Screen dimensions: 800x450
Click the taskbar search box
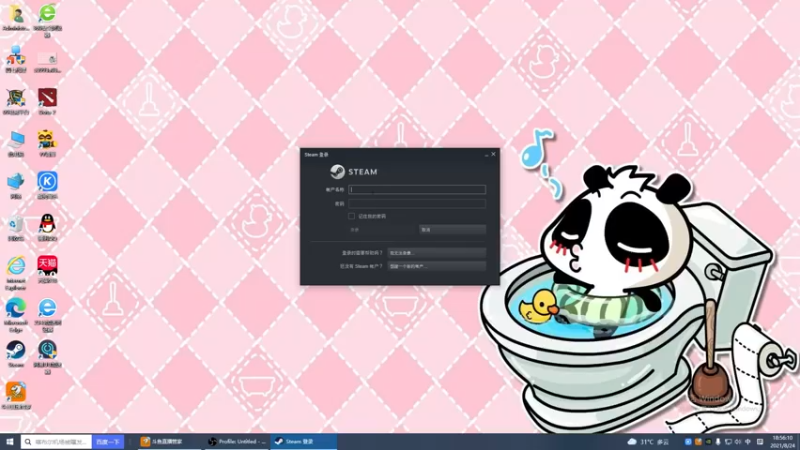[57, 442]
